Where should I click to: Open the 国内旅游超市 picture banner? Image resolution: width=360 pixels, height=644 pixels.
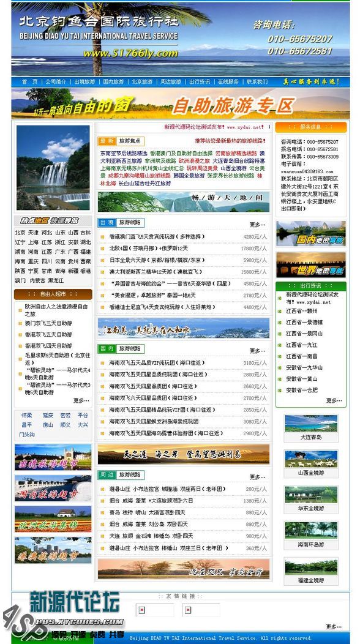click(x=53, y=488)
